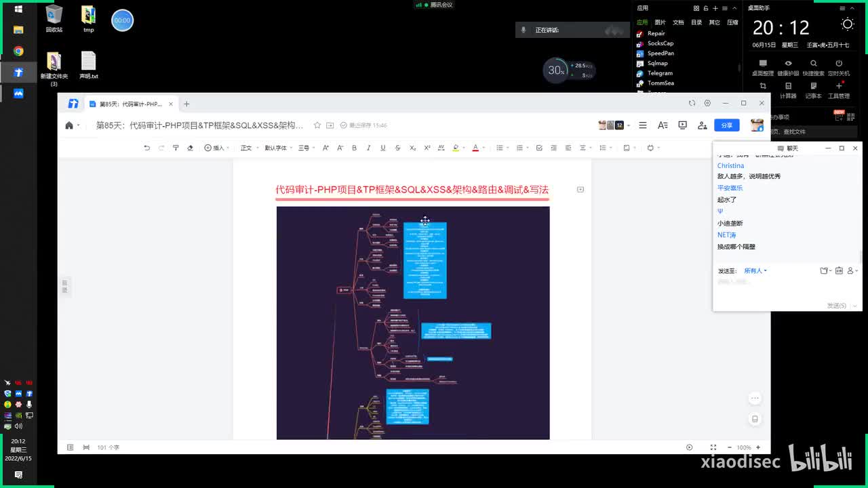The width and height of the screenshot is (868, 488).
Task: Switch to the 图片 tab in the app panel
Action: pos(660,22)
